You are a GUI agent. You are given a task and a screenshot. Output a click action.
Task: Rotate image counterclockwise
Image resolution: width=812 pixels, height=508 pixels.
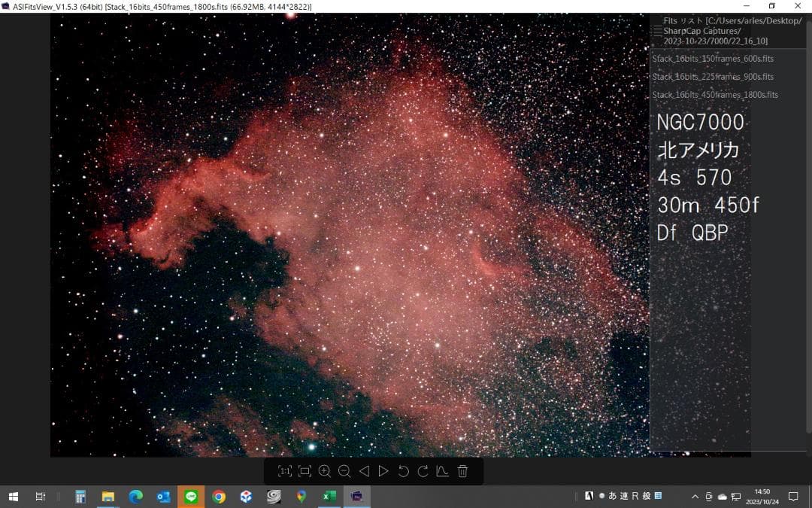pyautogui.click(x=403, y=471)
